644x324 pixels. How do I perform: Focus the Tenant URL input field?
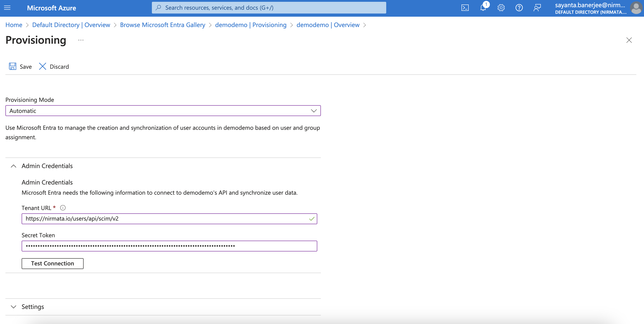(x=169, y=219)
